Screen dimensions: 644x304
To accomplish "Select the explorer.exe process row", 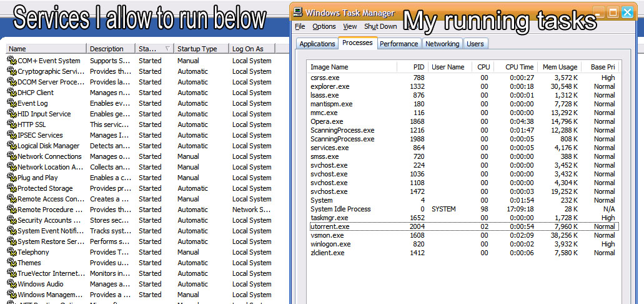I will pos(463,86).
